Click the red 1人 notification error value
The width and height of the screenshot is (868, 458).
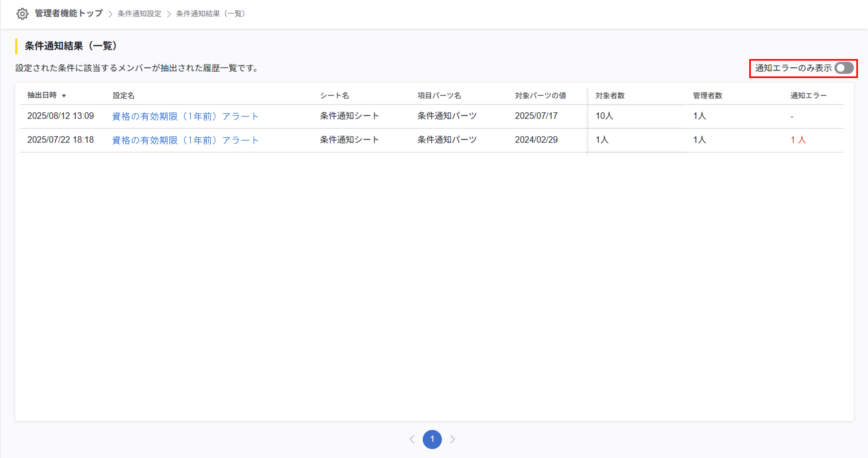(x=798, y=140)
